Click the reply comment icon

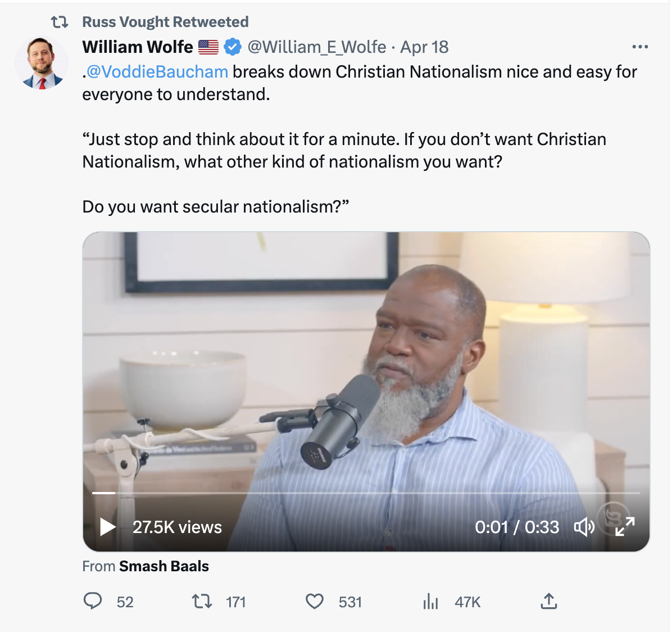point(93,601)
